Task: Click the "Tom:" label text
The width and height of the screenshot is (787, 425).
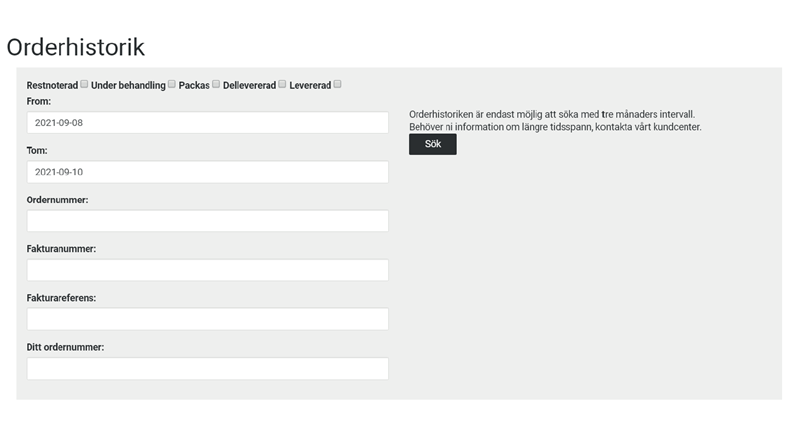Action: [37, 151]
